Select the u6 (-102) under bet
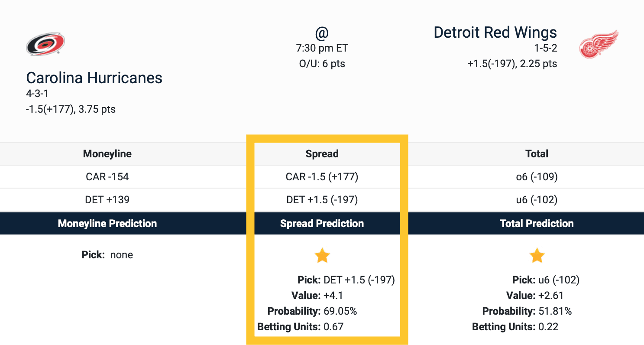Viewport: 644px width, 345px height. pos(537,200)
